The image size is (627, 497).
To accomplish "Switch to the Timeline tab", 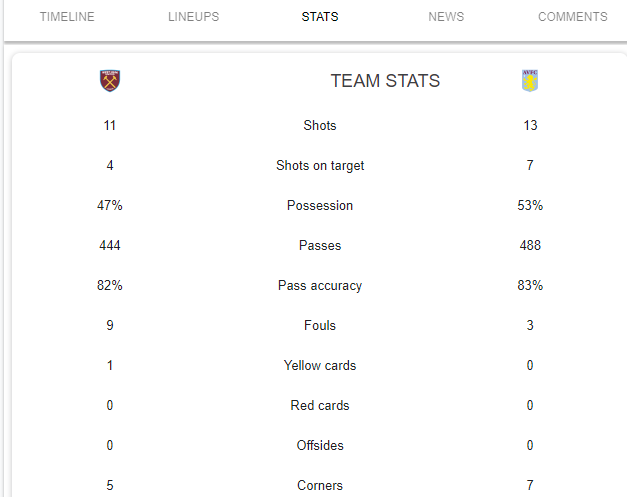I will coord(67,17).
